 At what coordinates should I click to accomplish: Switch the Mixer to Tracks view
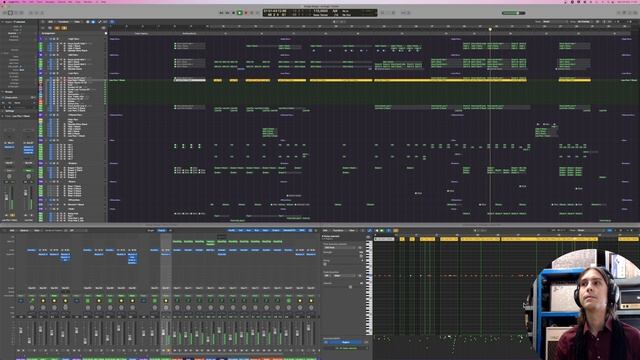(162, 231)
